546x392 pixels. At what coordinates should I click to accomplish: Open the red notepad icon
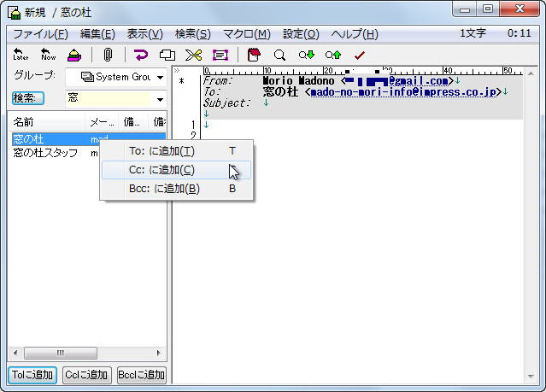point(254,55)
